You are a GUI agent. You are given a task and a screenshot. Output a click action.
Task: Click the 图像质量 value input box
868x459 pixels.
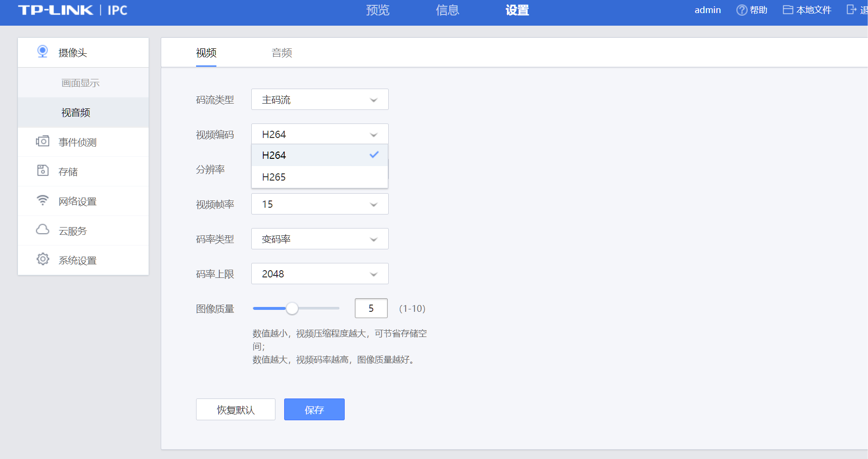(371, 308)
